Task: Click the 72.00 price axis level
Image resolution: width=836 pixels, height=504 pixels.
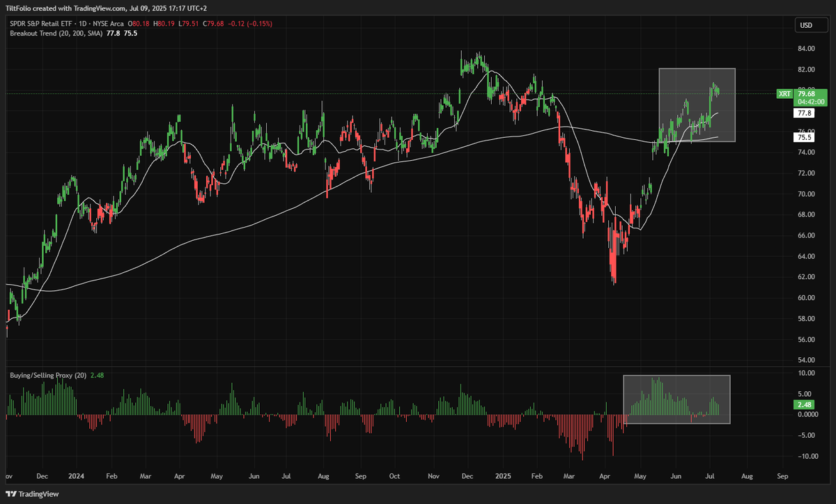Action: click(807, 173)
